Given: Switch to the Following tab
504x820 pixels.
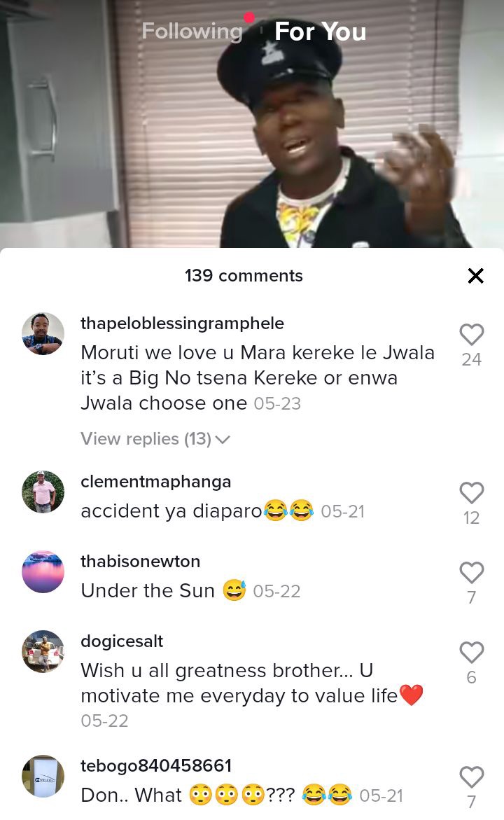Looking at the screenshot, I should pos(192,31).
